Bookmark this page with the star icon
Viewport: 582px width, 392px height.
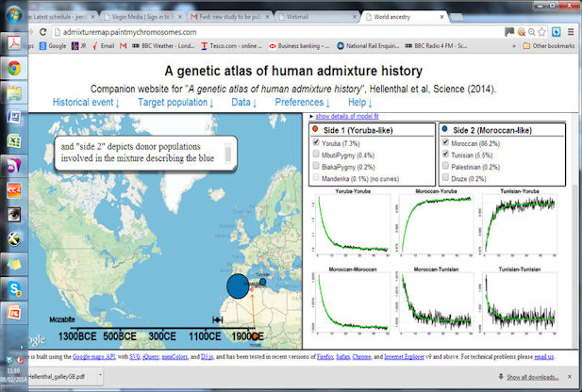[x=542, y=32]
